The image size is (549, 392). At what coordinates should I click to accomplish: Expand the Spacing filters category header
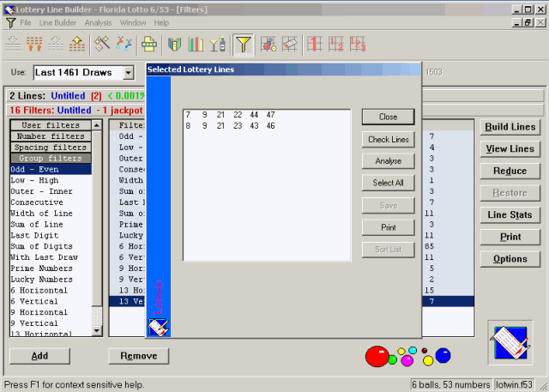point(51,147)
